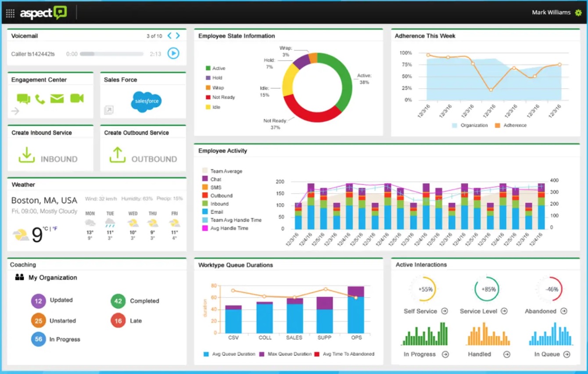Screen dimensions: 588x374
Task: Go to the next voicemail arrow
Action: coord(178,36)
